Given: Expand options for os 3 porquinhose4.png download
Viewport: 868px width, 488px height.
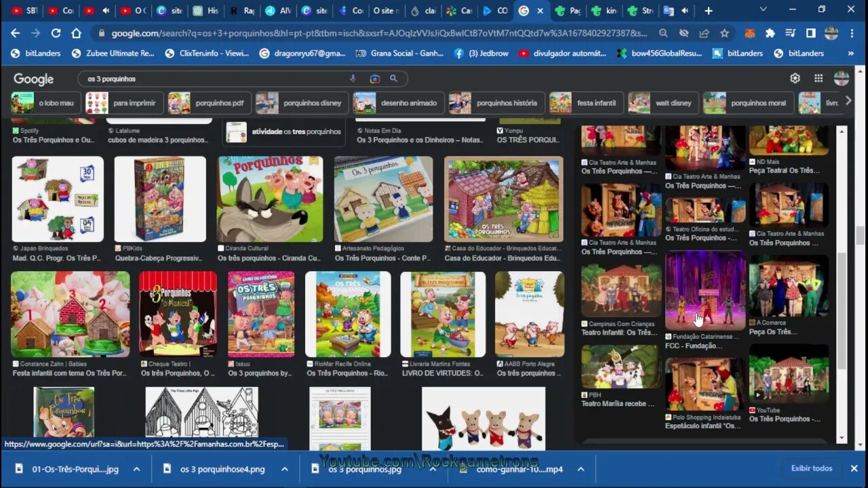Looking at the screenshot, I should (x=285, y=469).
